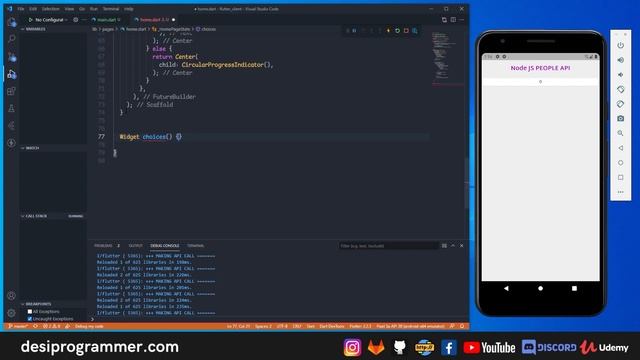Open the Source Control view
The height and width of the screenshot is (360, 640).
(11, 57)
